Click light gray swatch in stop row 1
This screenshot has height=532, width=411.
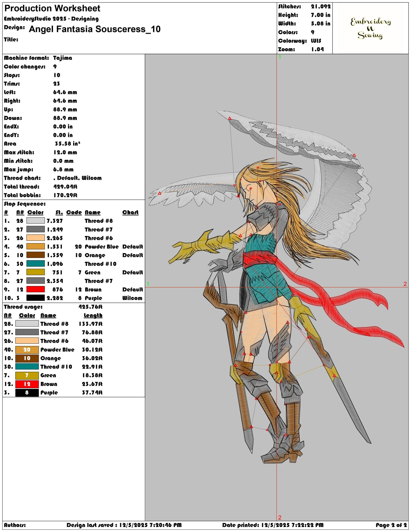[36, 220]
